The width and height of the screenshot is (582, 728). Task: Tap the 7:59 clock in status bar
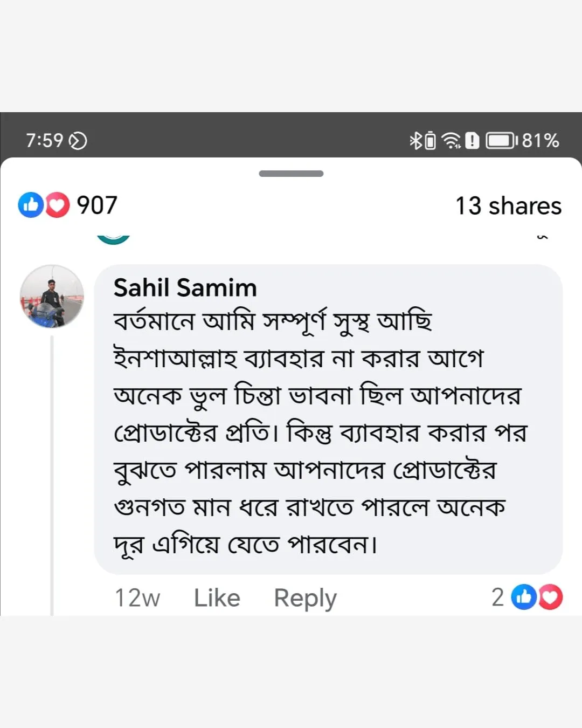45,141
